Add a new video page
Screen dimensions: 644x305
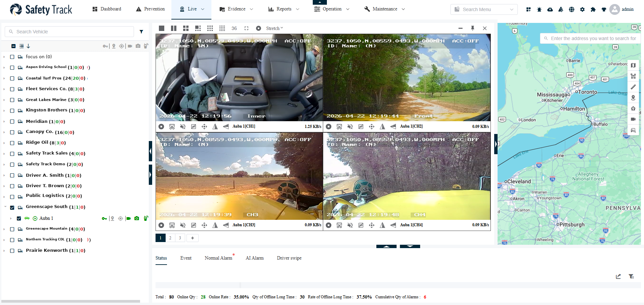tap(193, 238)
